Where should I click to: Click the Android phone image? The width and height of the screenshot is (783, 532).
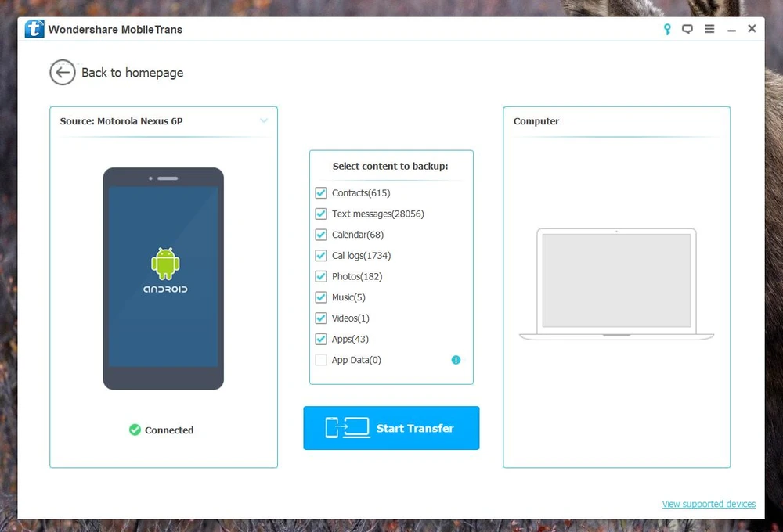pyautogui.click(x=163, y=279)
